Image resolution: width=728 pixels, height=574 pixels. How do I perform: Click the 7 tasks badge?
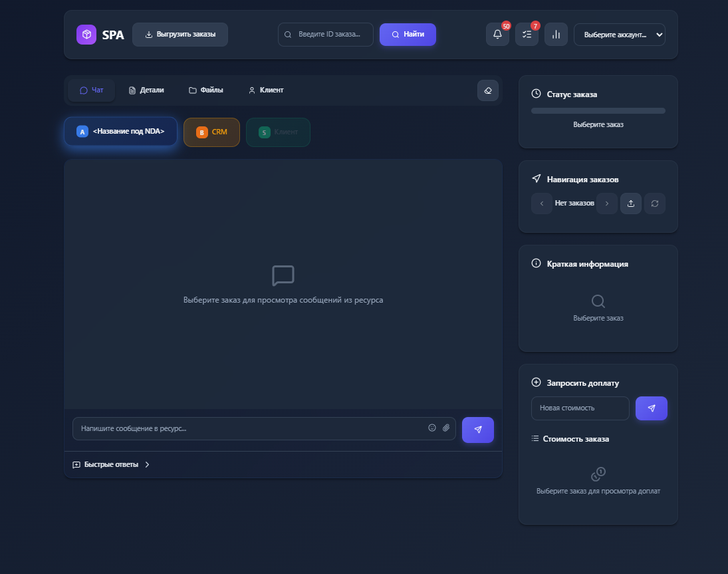pyautogui.click(x=535, y=26)
